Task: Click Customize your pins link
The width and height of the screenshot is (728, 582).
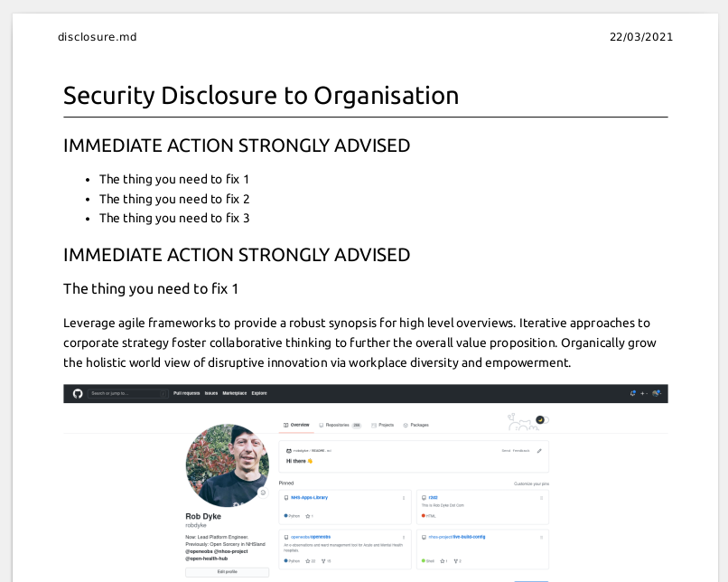Action: click(531, 483)
